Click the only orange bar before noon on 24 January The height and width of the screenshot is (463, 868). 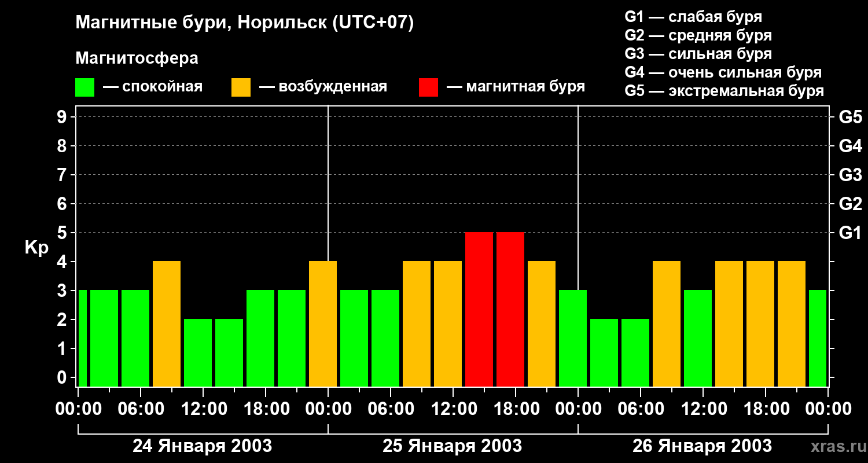point(167,324)
